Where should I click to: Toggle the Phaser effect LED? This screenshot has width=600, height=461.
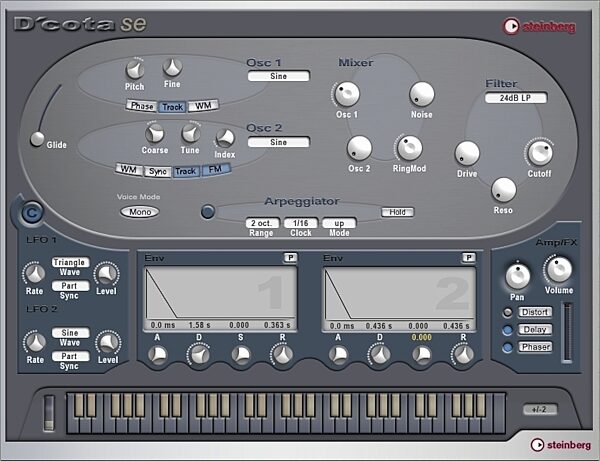pos(507,347)
